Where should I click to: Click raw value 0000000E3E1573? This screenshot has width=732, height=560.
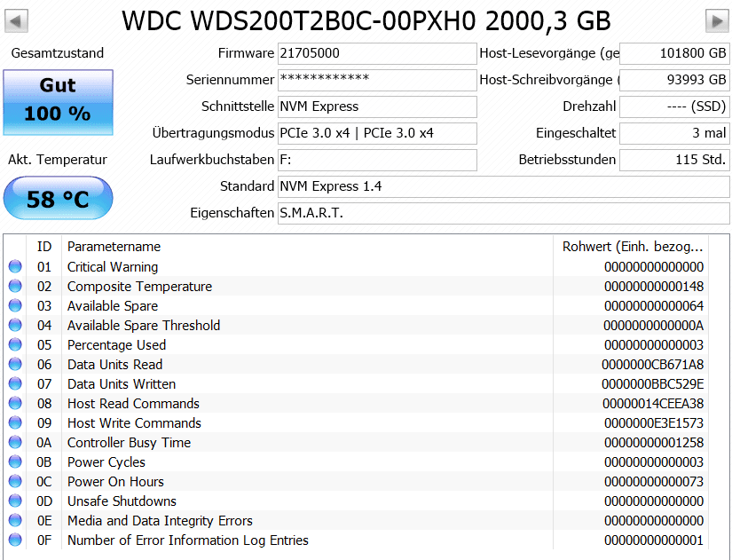point(654,422)
